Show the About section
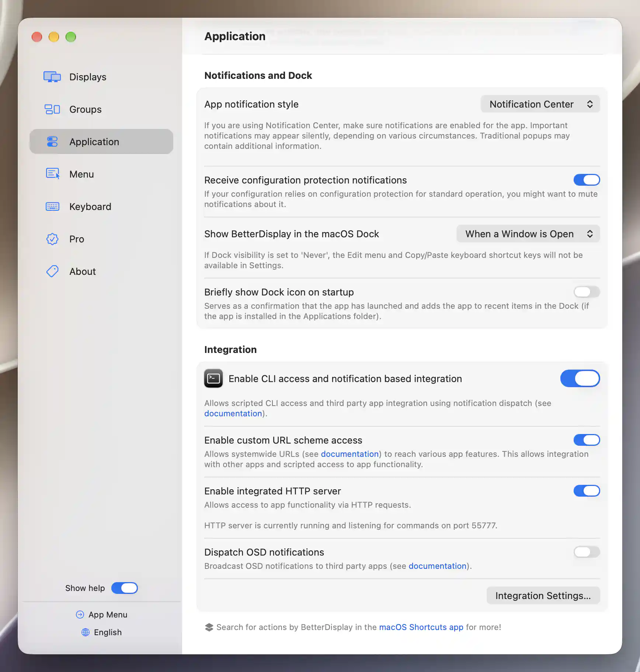The height and width of the screenshot is (672, 640). tap(101, 272)
